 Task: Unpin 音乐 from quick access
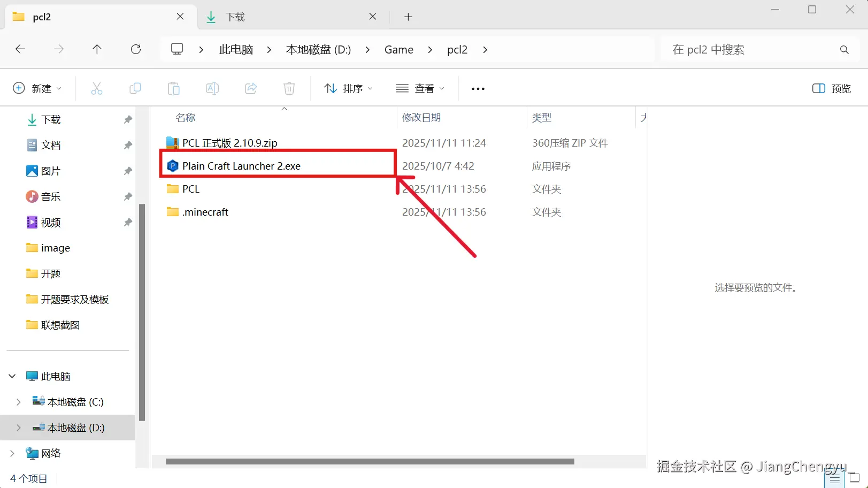coord(128,196)
